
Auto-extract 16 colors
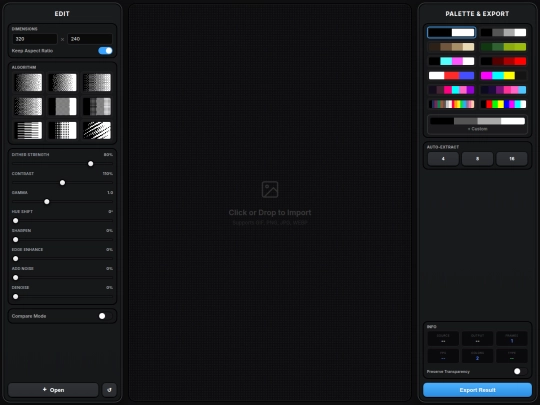click(x=512, y=159)
